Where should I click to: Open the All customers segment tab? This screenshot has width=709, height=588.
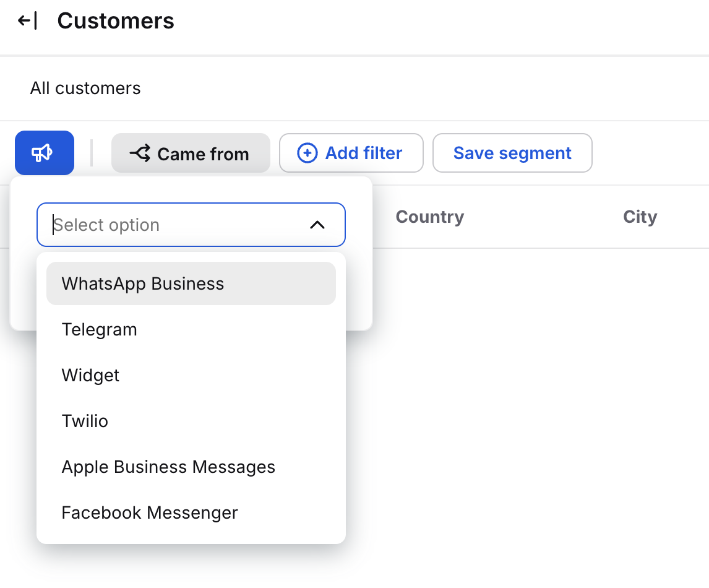pos(85,89)
